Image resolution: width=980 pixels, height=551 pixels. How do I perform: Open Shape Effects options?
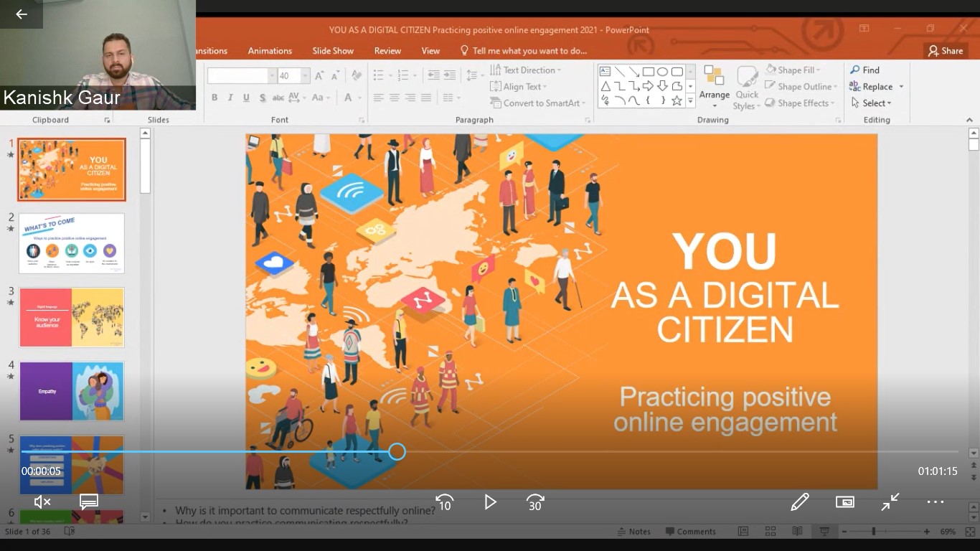(801, 103)
